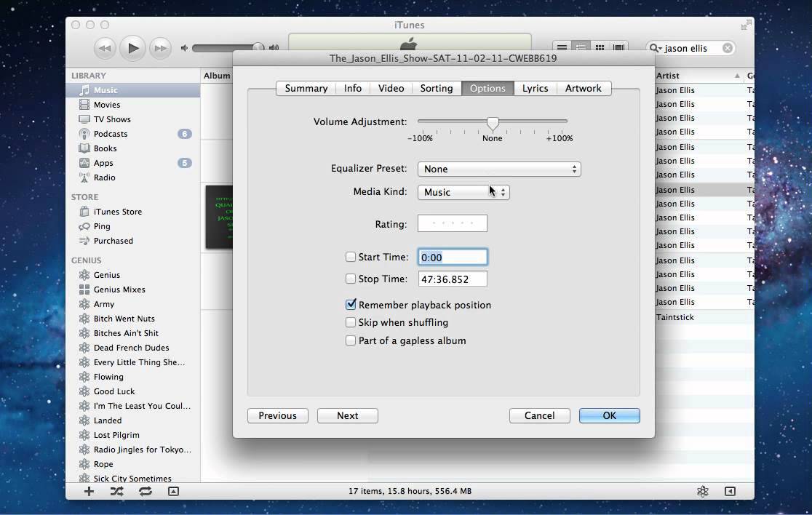Play the current track in iTunes
The image size is (812, 515).
(x=132, y=48)
